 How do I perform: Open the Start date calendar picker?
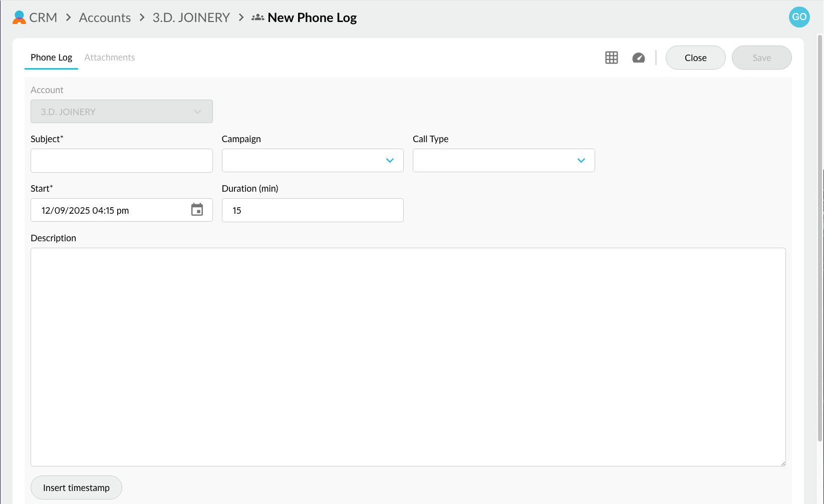(197, 210)
